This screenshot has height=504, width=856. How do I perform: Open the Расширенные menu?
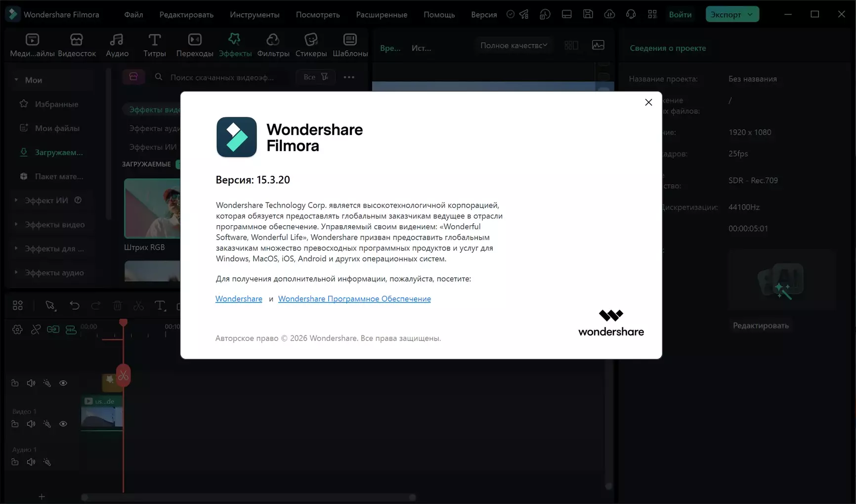(x=382, y=14)
